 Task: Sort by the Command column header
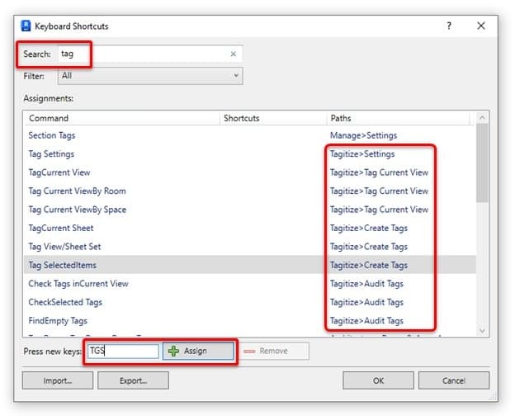(x=121, y=118)
